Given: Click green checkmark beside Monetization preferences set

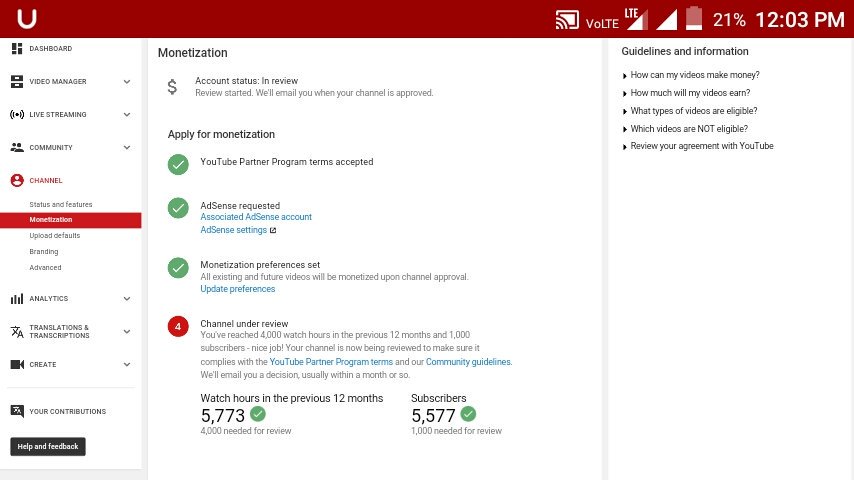Looking at the screenshot, I should click(178, 268).
